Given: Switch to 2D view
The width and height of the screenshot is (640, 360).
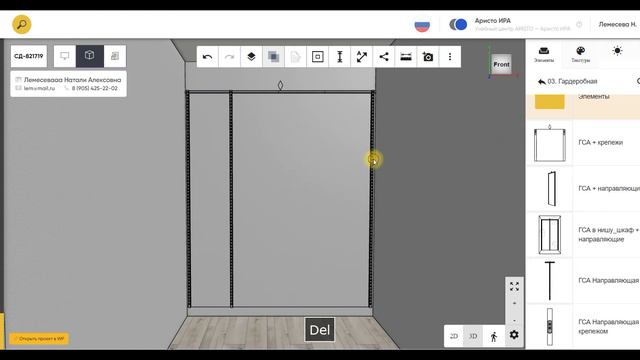Looking at the screenshot, I should [x=453, y=336].
